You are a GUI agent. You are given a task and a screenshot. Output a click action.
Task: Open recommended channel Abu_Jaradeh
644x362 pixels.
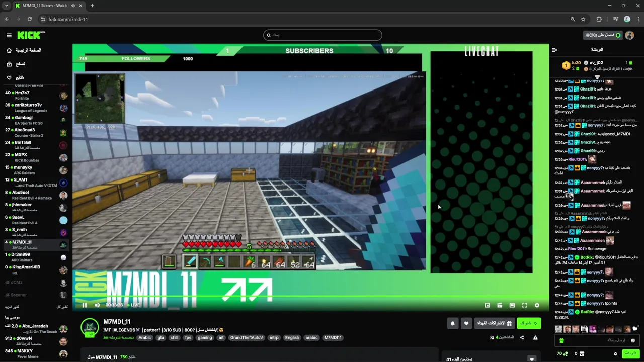point(35,329)
